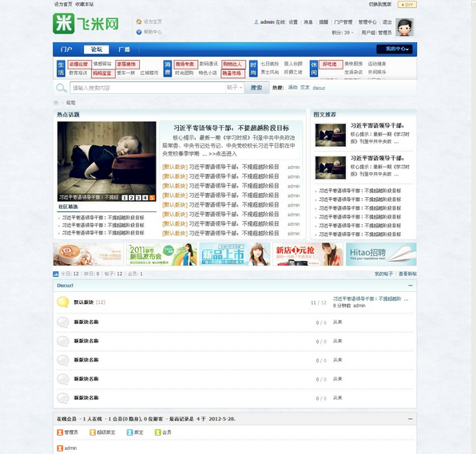Click the 2011 新品发布会 banner
This screenshot has height=454, width=476.
(x=161, y=255)
